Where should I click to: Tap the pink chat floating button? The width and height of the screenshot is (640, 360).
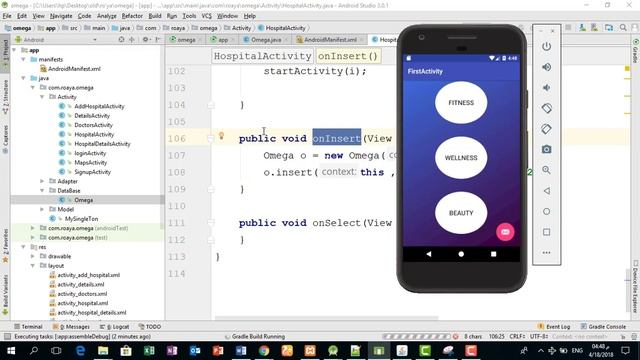coord(505,232)
